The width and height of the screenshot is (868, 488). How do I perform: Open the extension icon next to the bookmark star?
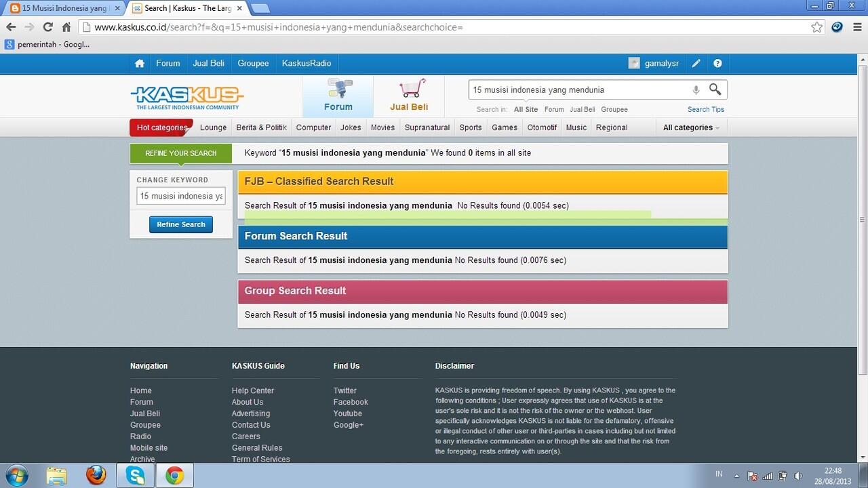point(837,27)
